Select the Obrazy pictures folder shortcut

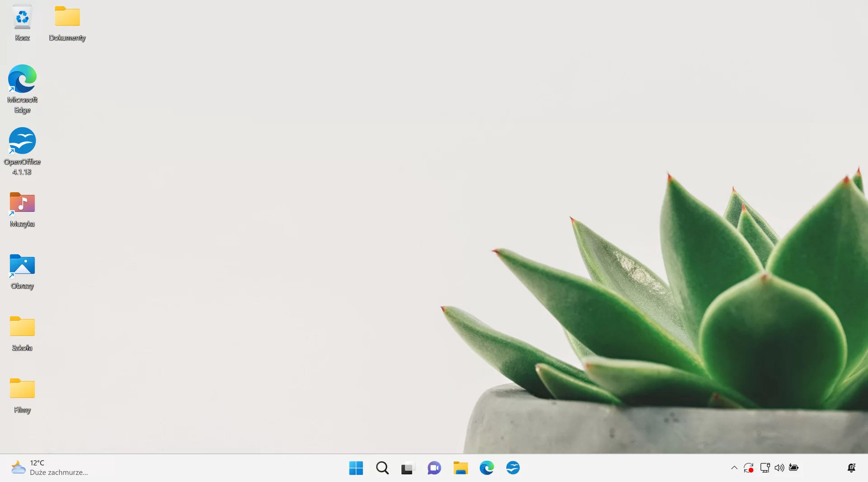point(22,272)
